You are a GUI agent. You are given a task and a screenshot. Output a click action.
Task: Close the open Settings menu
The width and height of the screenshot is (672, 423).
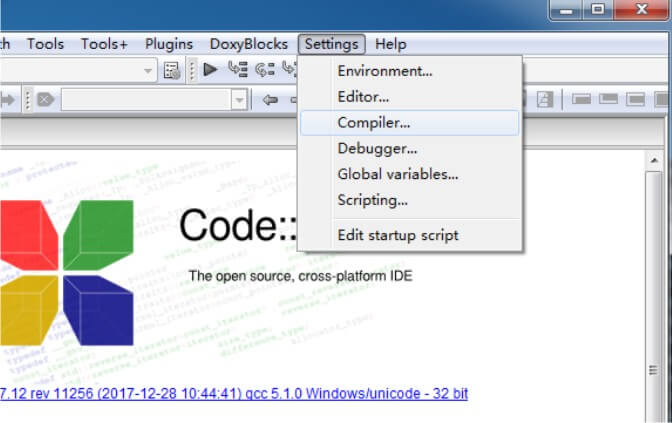332,44
